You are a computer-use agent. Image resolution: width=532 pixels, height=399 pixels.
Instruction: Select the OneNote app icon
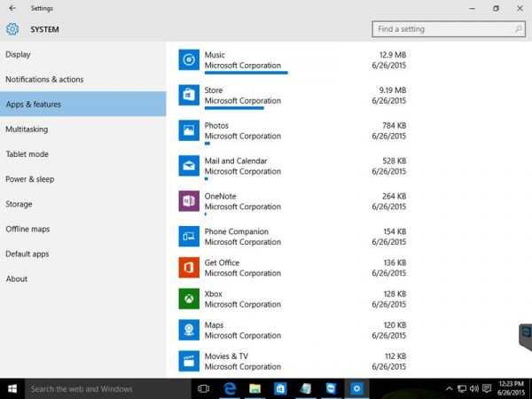click(x=188, y=201)
